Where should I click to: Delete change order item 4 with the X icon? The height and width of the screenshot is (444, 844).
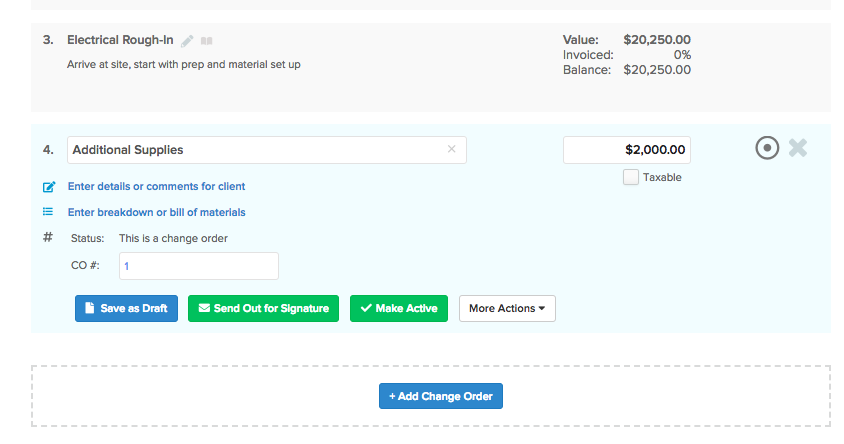pos(797,148)
